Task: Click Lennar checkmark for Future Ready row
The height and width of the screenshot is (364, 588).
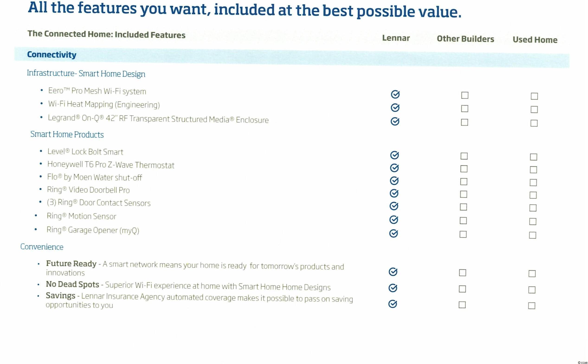Action: click(393, 272)
